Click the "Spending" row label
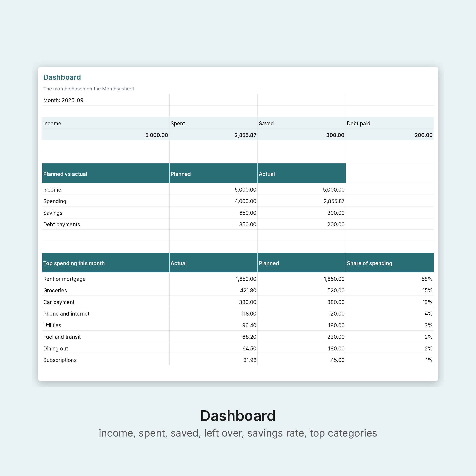The width and height of the screenshot is (476, 476). click(x=55, y=201)
